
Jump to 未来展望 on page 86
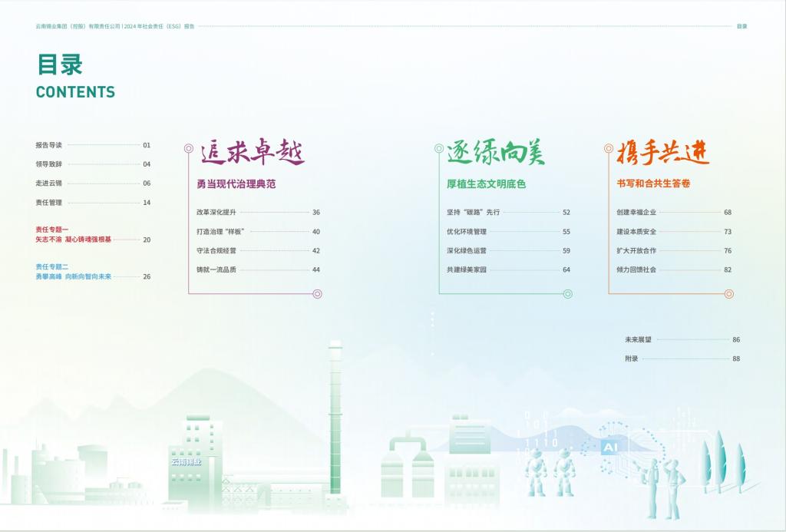638,339
